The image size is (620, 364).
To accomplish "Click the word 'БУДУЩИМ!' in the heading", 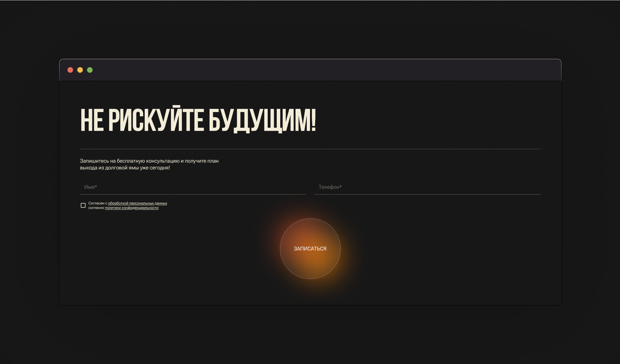I will (262, 120).
